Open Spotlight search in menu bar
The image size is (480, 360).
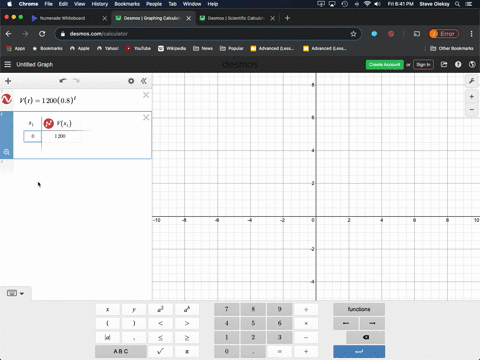pyautogui.click(x=458, y=4)
